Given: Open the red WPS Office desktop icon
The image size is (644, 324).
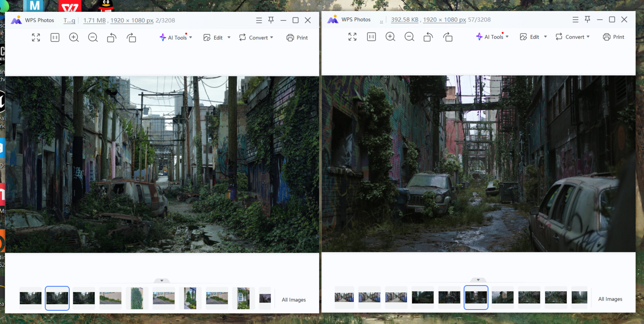Looking at the screenshot, I should pos(70,6).
